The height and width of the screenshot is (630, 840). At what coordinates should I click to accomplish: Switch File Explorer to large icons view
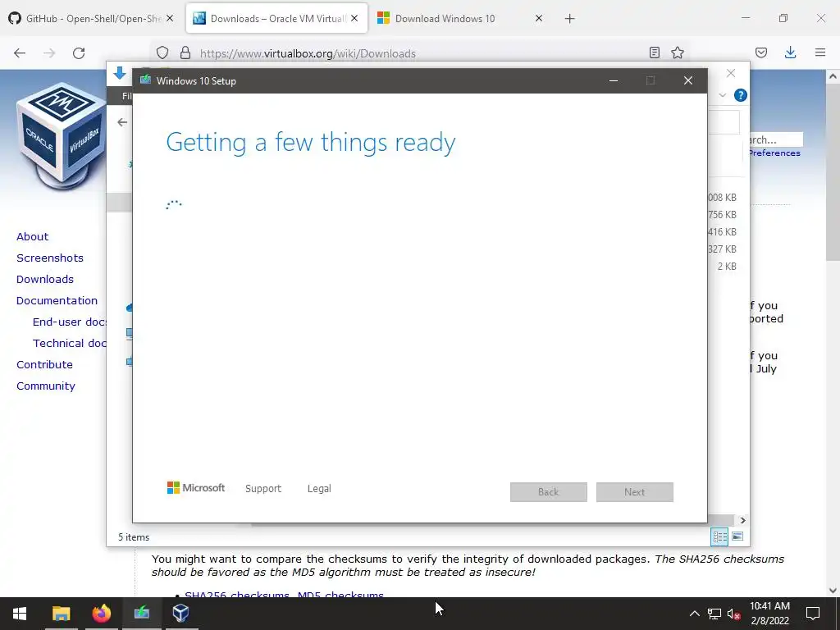[x=737, y=536]
